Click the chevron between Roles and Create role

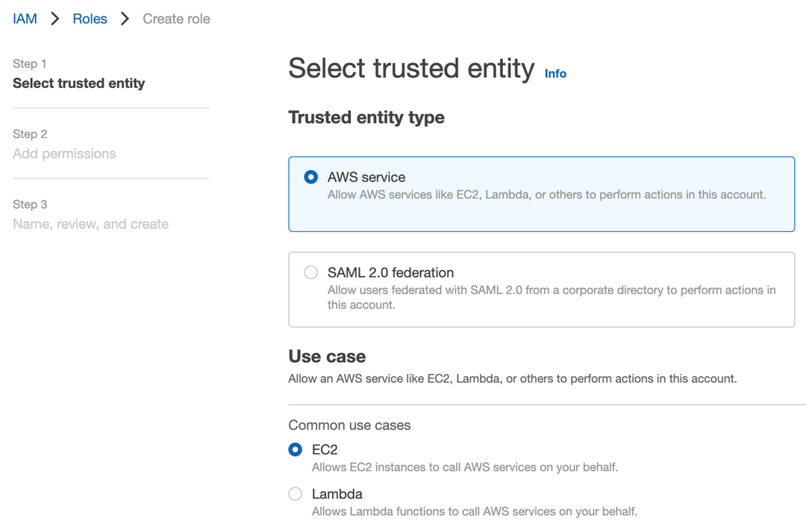coord(125,19)
